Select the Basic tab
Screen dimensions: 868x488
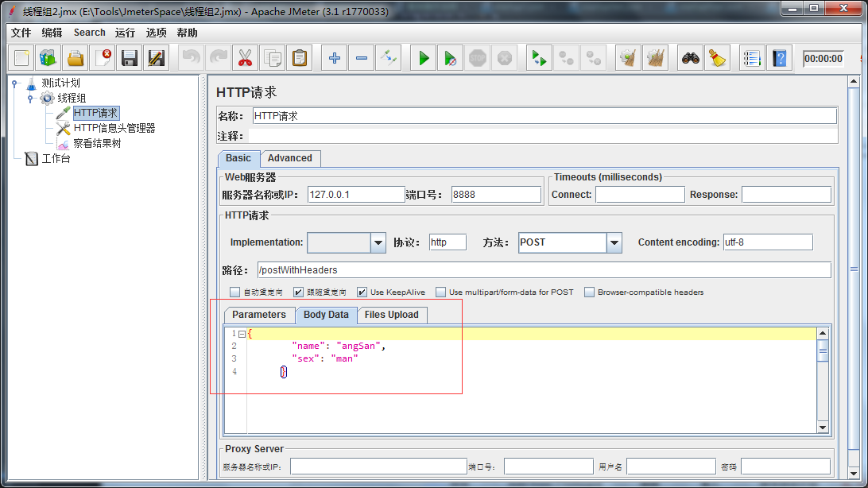pos(238,158)
